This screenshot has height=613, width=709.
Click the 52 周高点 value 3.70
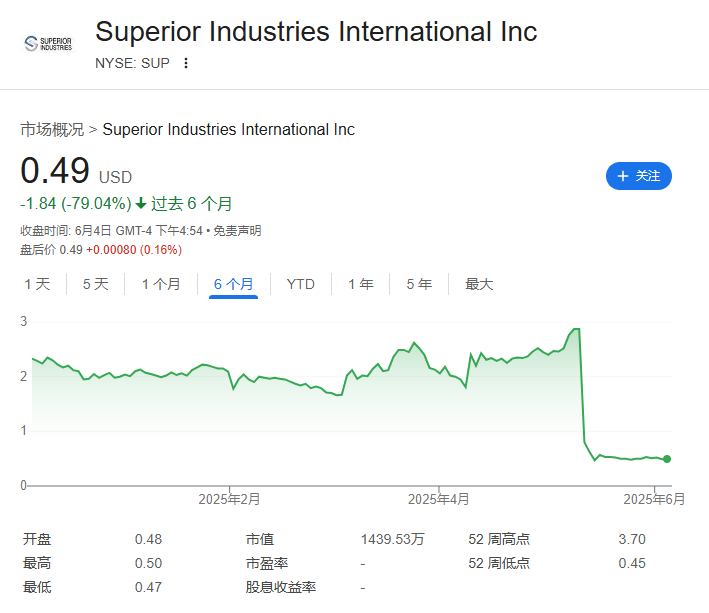(x=632, y=539)
